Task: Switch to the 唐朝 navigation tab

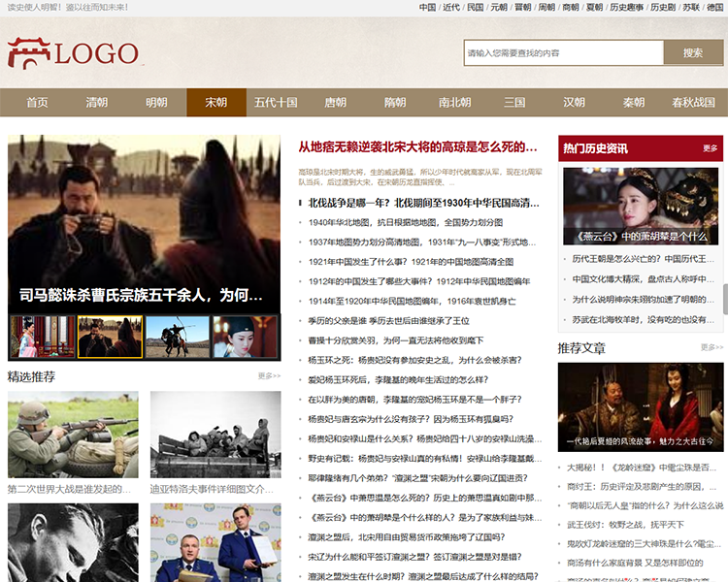Action: point(335,103)
